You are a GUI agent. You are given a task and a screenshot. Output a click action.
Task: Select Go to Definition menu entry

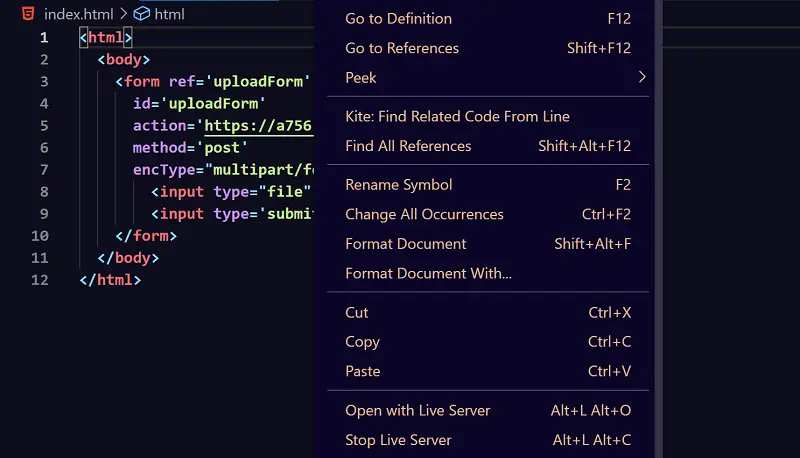398,18
